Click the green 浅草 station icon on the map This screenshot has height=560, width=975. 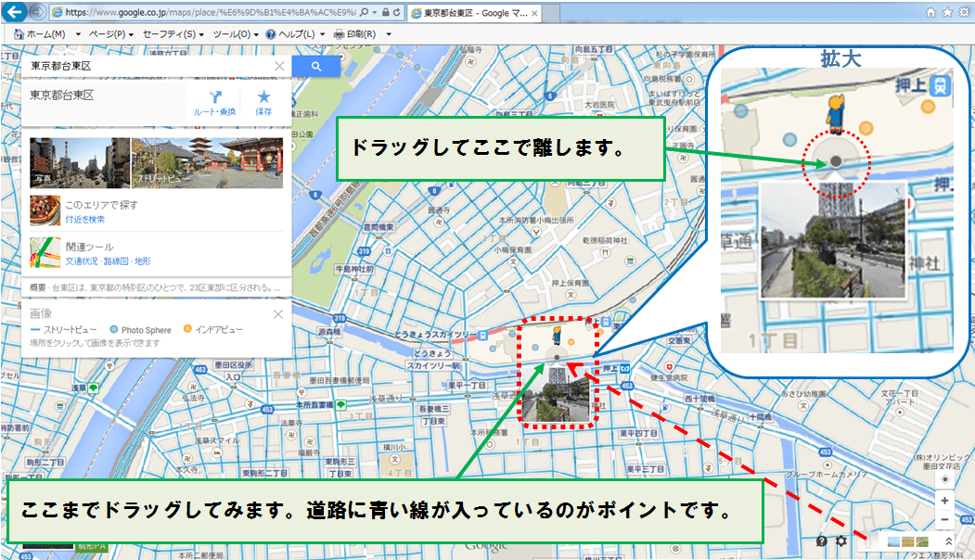pyautogui.click(x=94, y=388)
